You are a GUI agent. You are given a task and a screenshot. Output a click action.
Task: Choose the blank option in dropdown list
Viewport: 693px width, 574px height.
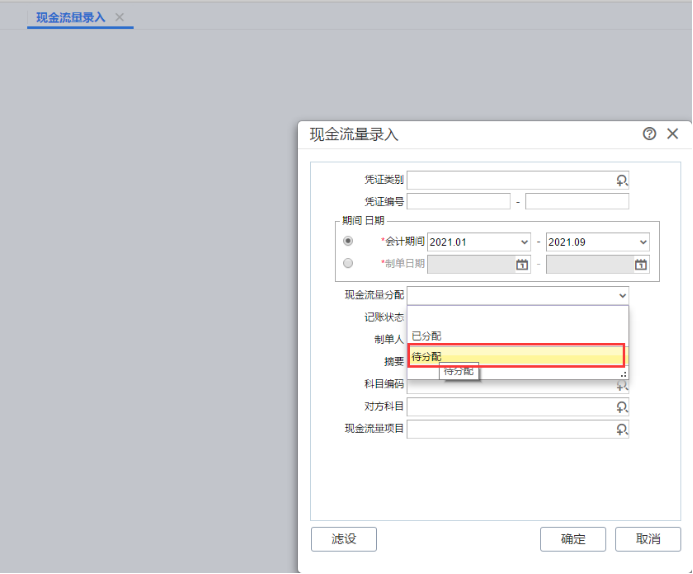tap(518, 316)
